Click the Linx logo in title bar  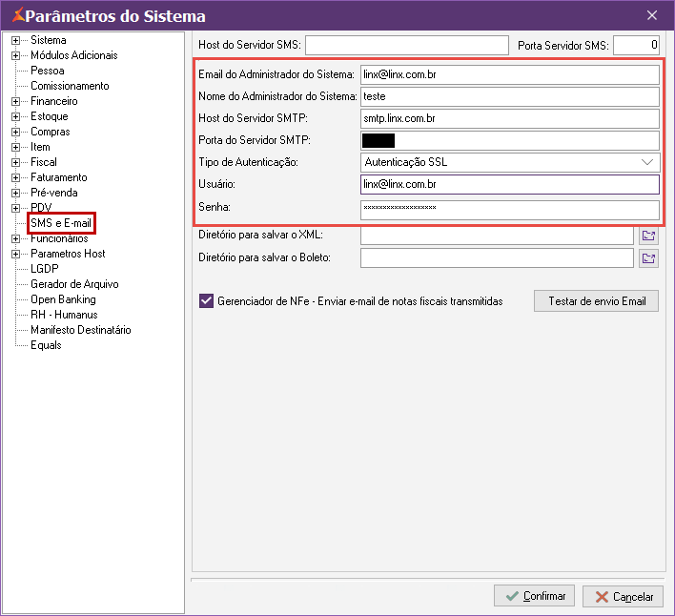18,15
